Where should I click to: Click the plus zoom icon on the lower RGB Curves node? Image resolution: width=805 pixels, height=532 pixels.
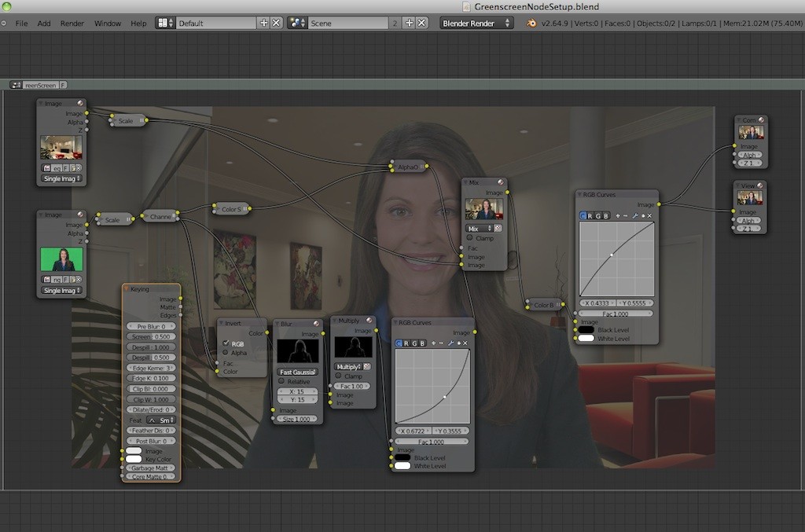(434, 343)
